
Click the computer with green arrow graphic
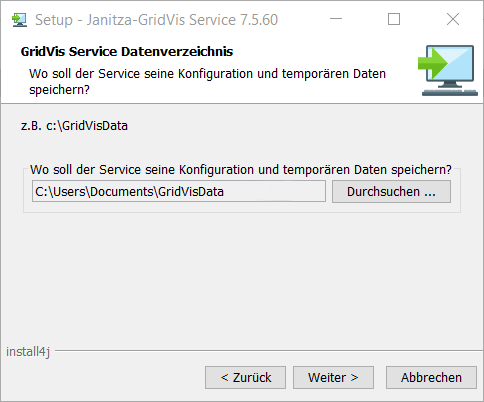[x=448, y=71]
